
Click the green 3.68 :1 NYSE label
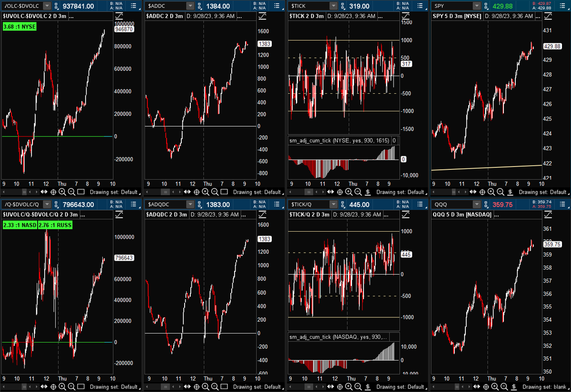click(19, 27)
